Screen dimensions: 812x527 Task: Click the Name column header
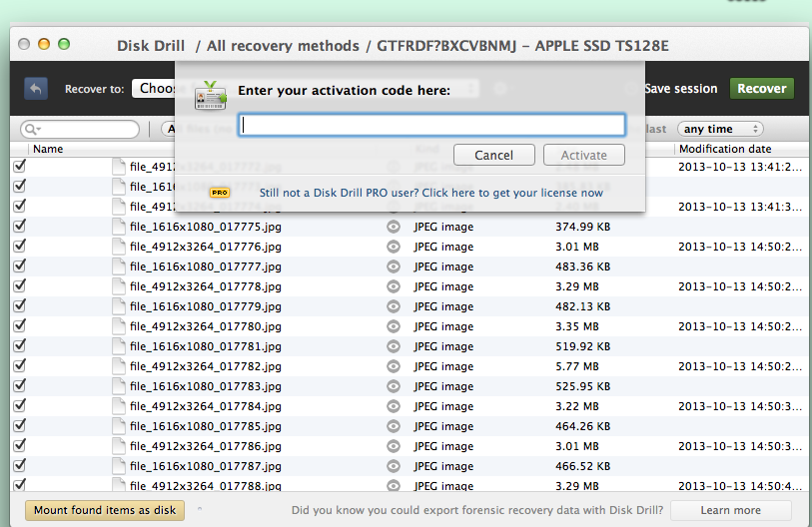click(x=48, y=149)
